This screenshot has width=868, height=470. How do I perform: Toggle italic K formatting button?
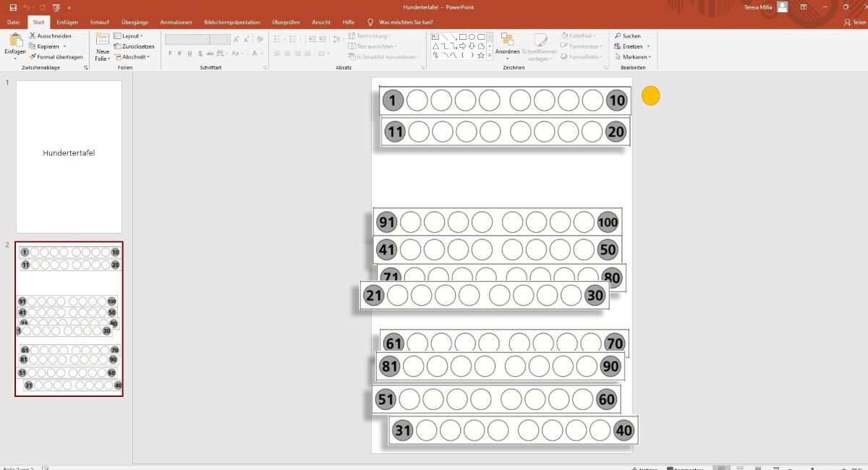point(180,54)
